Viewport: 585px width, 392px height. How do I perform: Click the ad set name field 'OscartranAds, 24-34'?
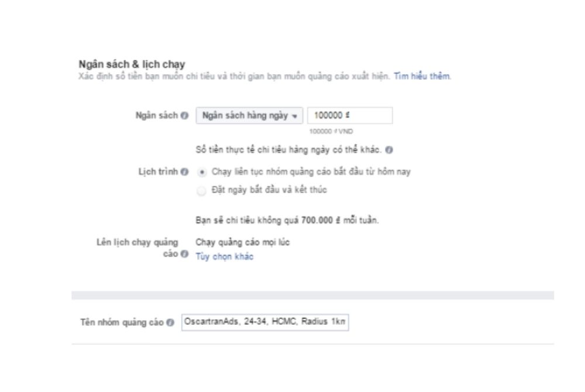point(265,322)
